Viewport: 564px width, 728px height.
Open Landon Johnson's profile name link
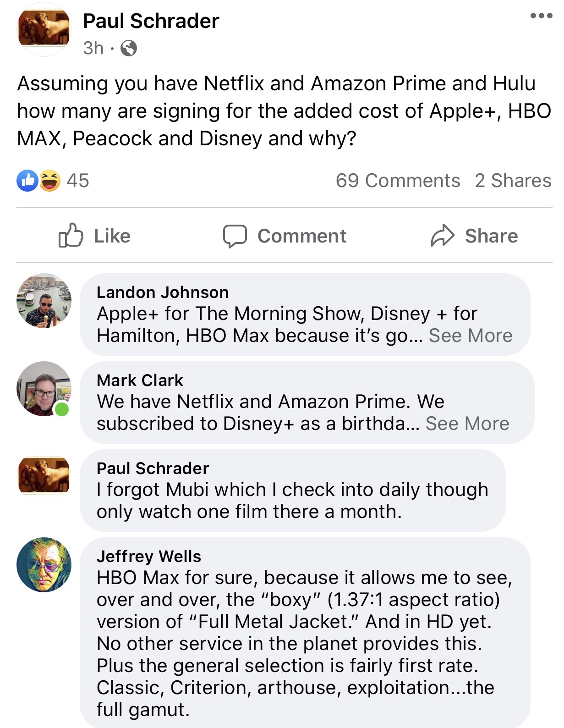[163, 292]
